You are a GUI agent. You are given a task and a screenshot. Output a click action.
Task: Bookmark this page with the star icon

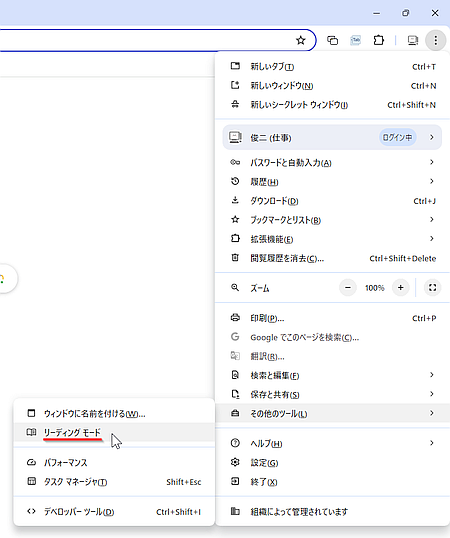[300, 40]
